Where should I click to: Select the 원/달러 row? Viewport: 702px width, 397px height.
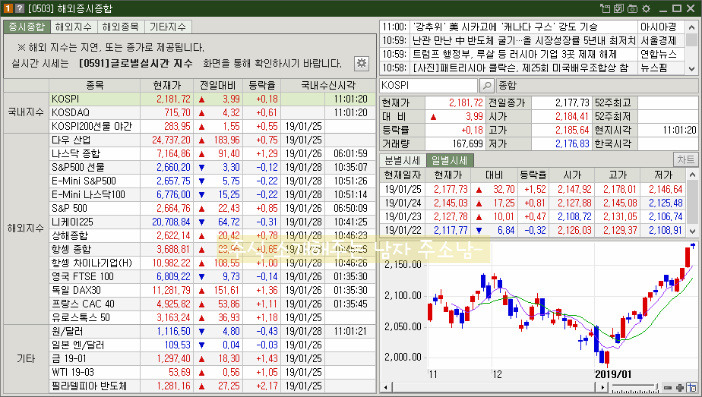[212, 332]
